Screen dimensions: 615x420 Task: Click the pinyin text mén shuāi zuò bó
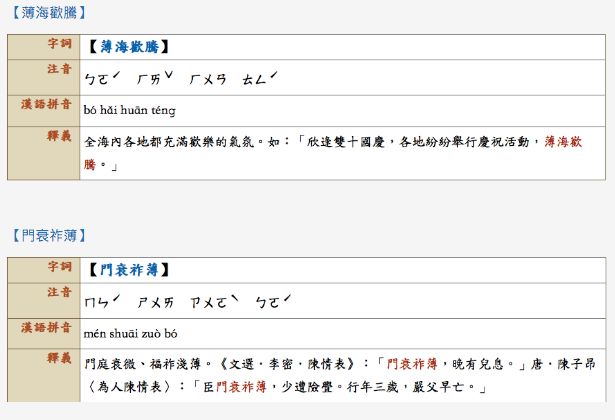[x=134, y=333]
